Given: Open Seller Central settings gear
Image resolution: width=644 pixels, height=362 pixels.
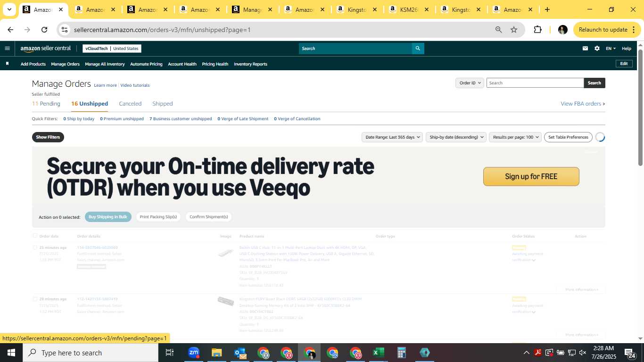Looking at the screenshot, I should tap(597, 49).
